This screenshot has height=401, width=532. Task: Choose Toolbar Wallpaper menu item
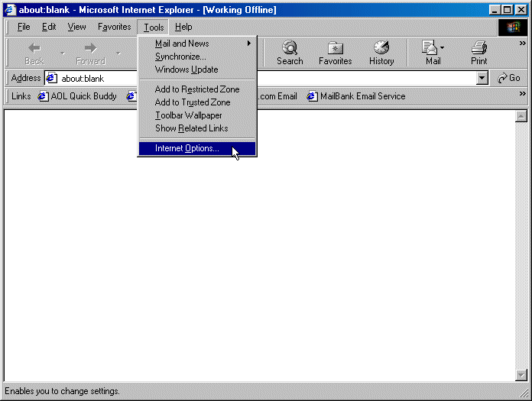pyautogui.click(x=197, y=115)
